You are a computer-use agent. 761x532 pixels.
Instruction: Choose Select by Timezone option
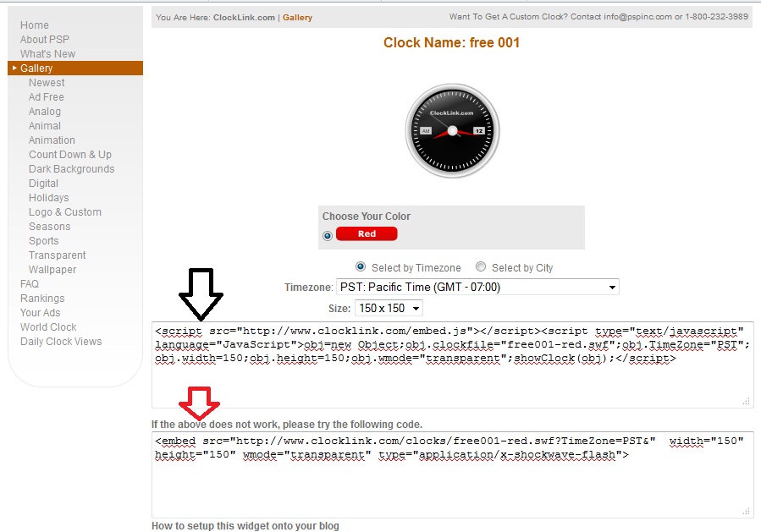(360, 266)
